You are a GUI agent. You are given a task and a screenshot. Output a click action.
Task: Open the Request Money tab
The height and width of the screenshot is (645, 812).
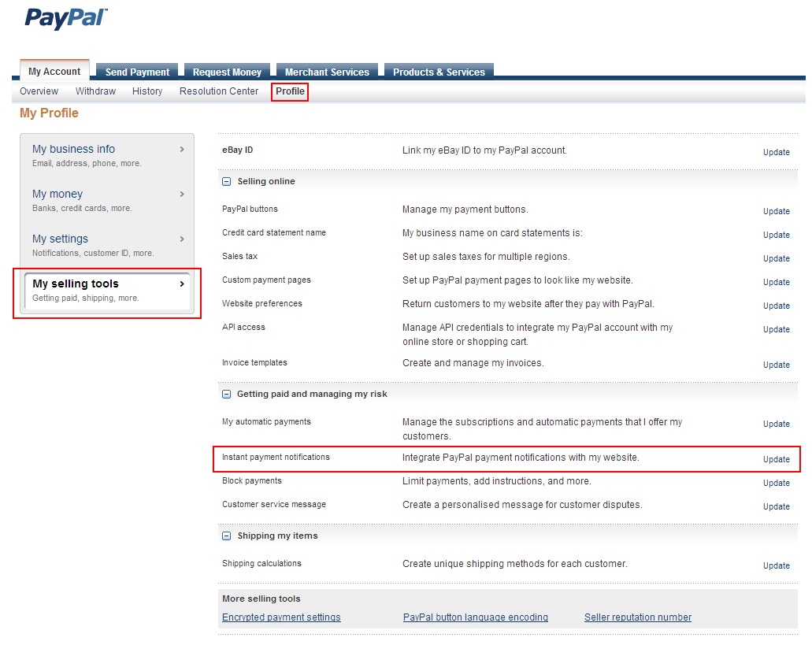[x=227, y=72]
